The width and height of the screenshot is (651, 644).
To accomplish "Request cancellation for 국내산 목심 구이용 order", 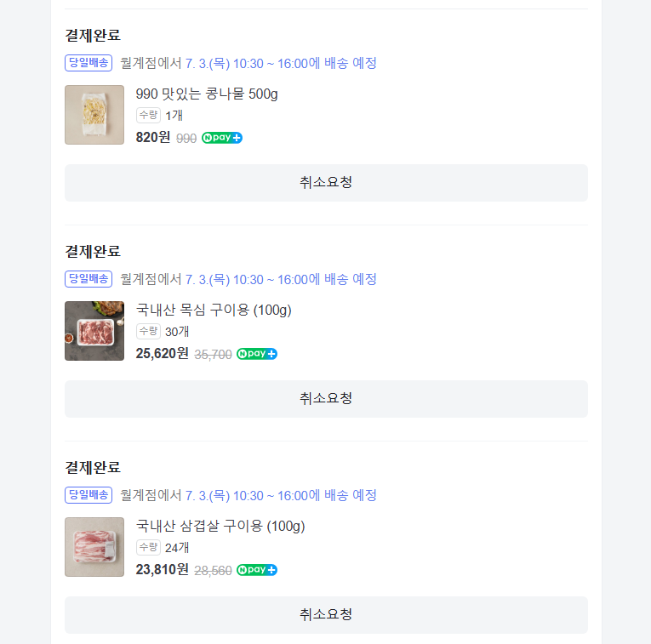I will (326, 398).
